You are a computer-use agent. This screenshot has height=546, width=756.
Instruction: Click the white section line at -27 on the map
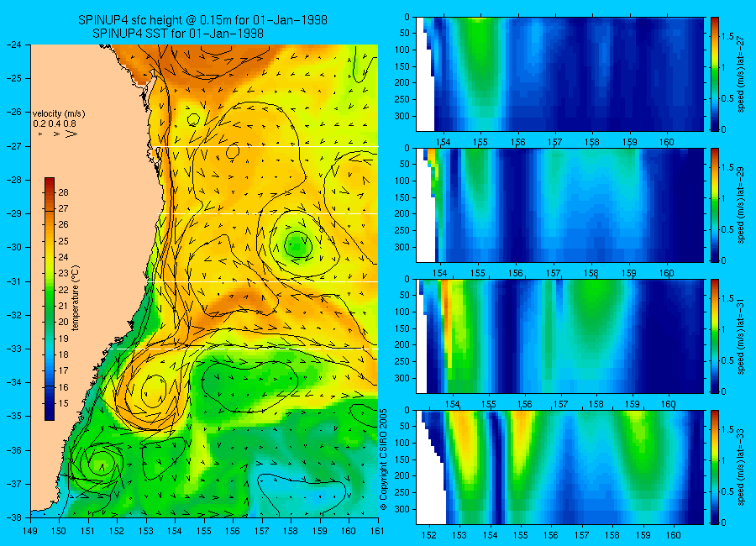[x=268, y=147]
